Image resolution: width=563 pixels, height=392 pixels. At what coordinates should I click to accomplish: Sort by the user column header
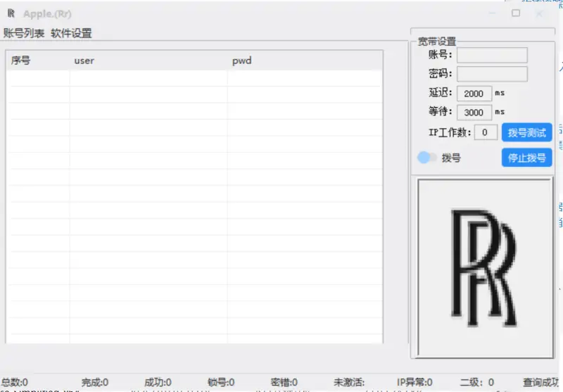coord(84,61)
